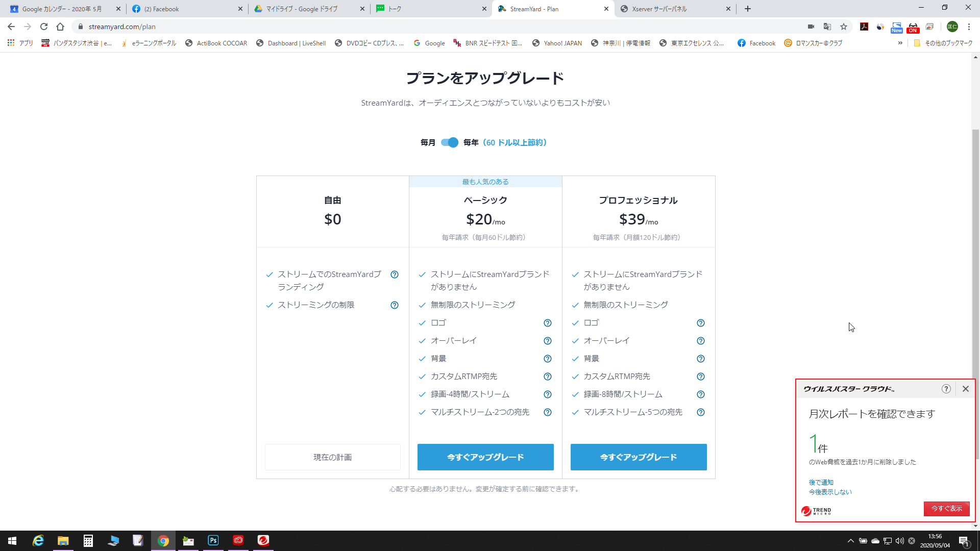Viewport: 980px width, 551px height.
Task: Click the current plan button under Free
Action: click(x=333, y=457)
